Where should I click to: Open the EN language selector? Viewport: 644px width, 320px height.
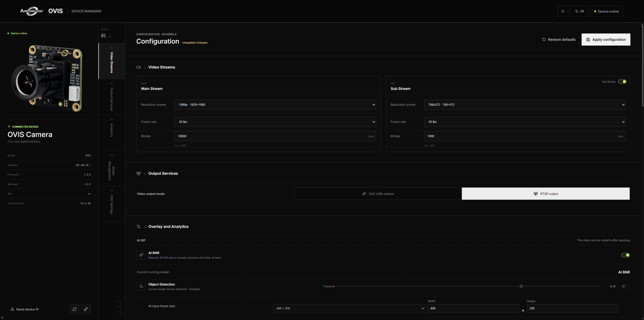point(579,11)
